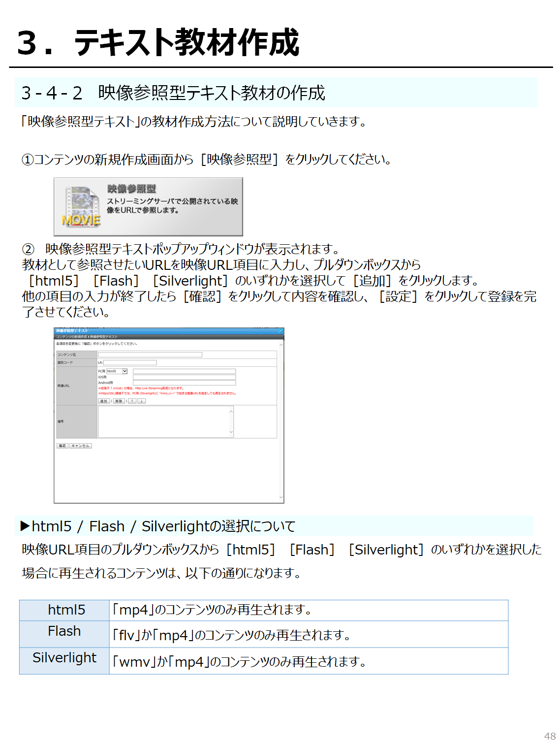Screen dimensions: 560x747
Task: Click the iOS用 video URL field
Action: tap(184, 377)
